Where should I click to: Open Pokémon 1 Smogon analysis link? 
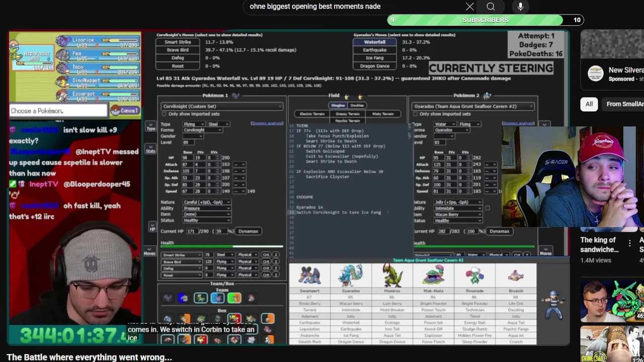click(x=267, y=124)
